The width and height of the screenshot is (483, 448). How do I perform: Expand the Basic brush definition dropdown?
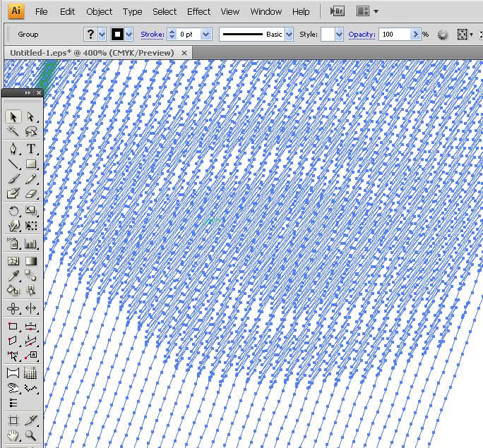pyautogui.click(x=289, y=35)
